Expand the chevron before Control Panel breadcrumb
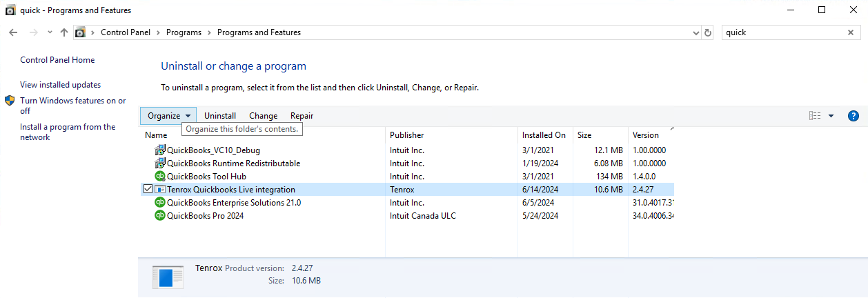The image size is (868, 298). tap(93, 32)
